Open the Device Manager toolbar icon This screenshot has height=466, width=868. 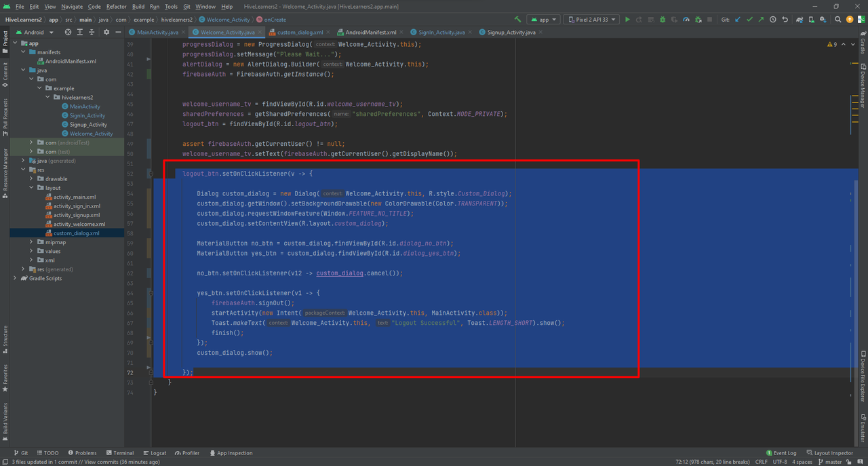click(x=812, y=20)
